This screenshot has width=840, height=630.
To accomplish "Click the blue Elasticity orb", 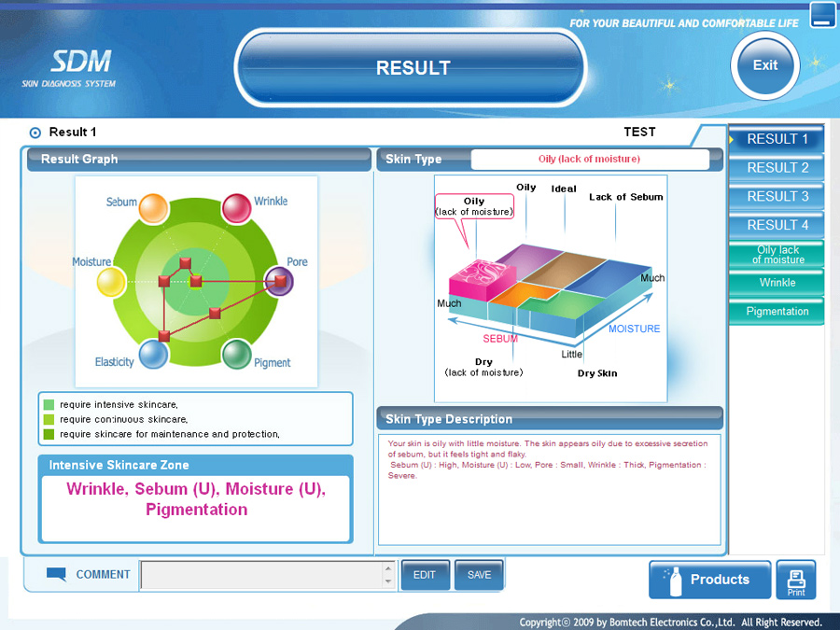I will (153, 354).
